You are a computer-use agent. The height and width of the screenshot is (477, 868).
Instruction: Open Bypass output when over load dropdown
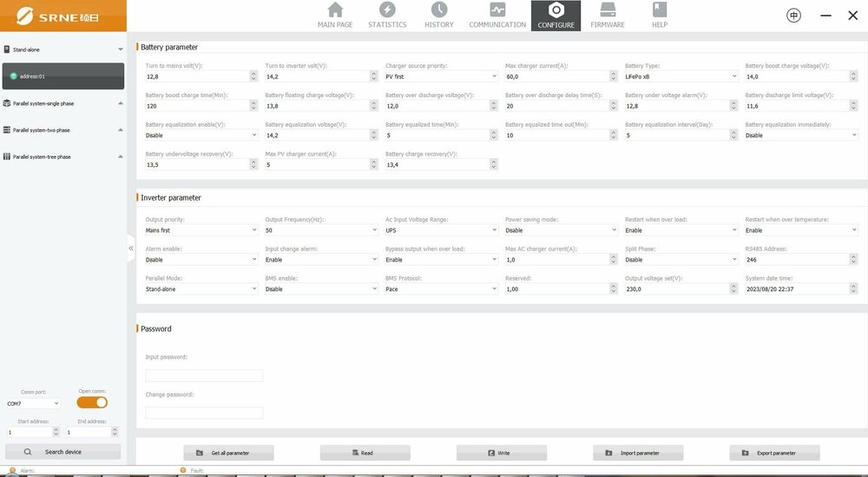tap(442, 259)
